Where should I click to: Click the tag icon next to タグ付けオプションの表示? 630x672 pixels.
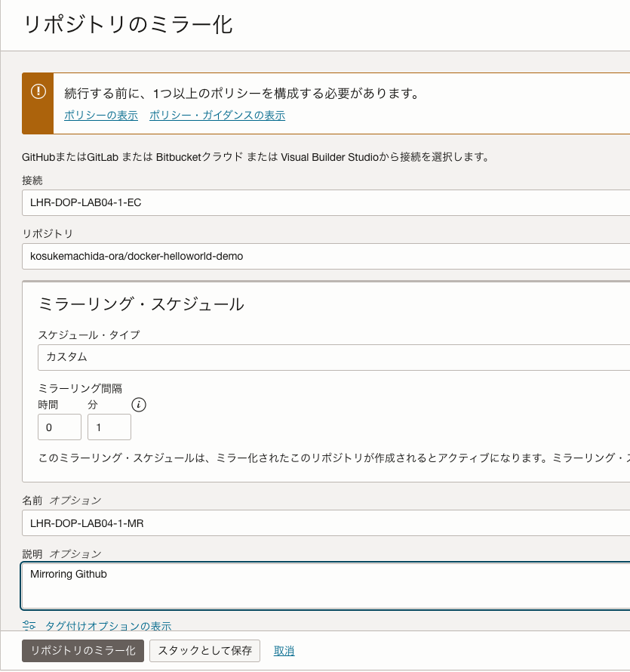29,625
